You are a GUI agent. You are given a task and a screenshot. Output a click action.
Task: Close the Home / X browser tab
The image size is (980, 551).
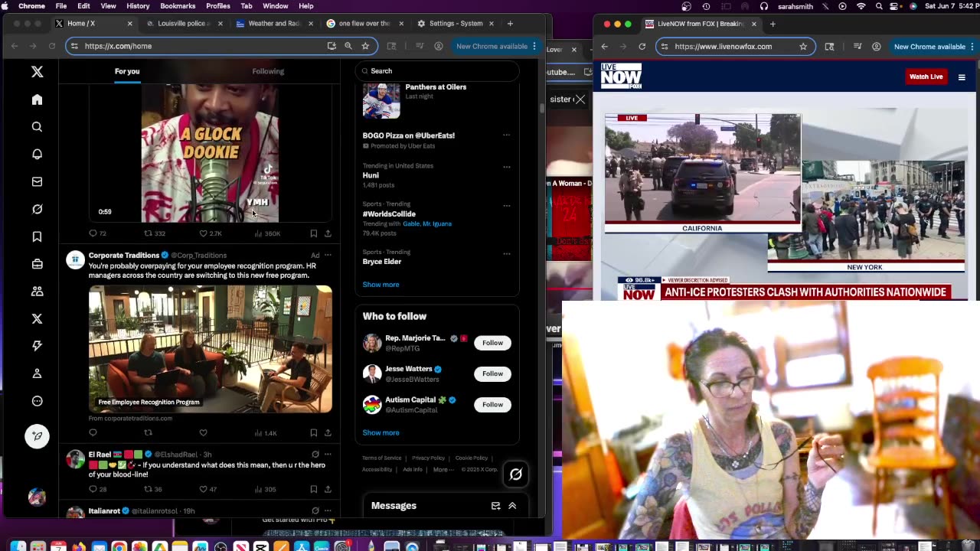point(129,24)
